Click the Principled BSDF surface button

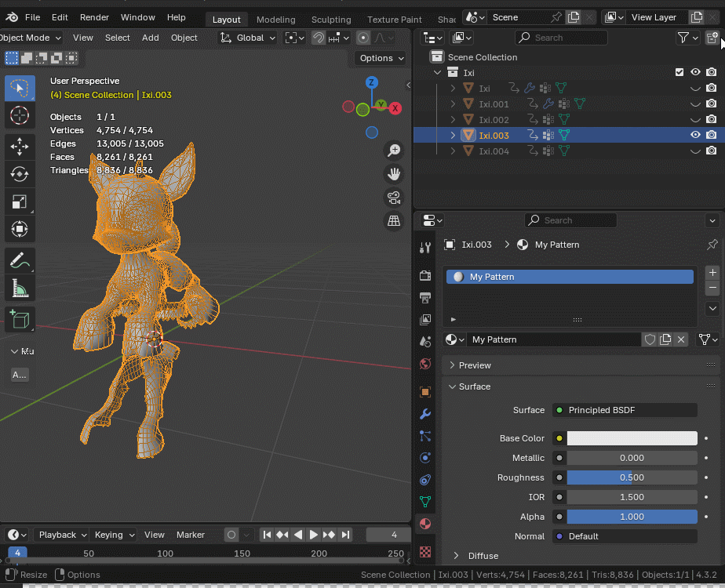pos(625,410)
